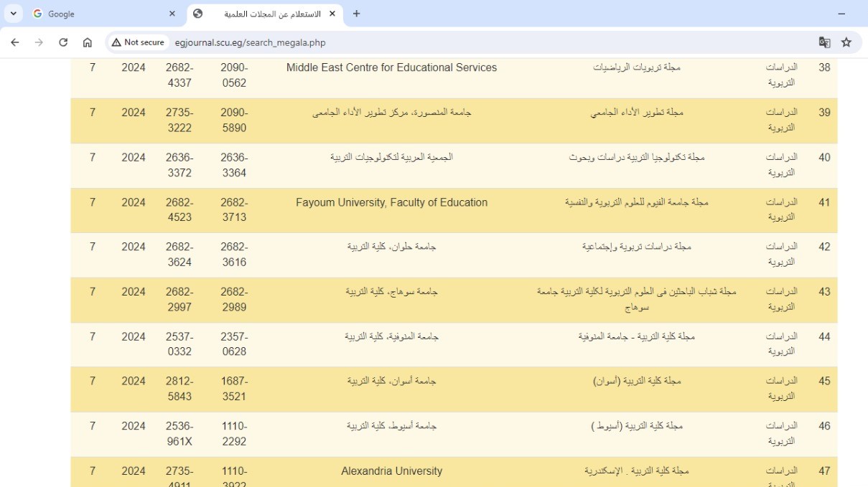Expand the tab search dropdown arrow
Screen dimensions: 868x487
[x=13, y=14]
